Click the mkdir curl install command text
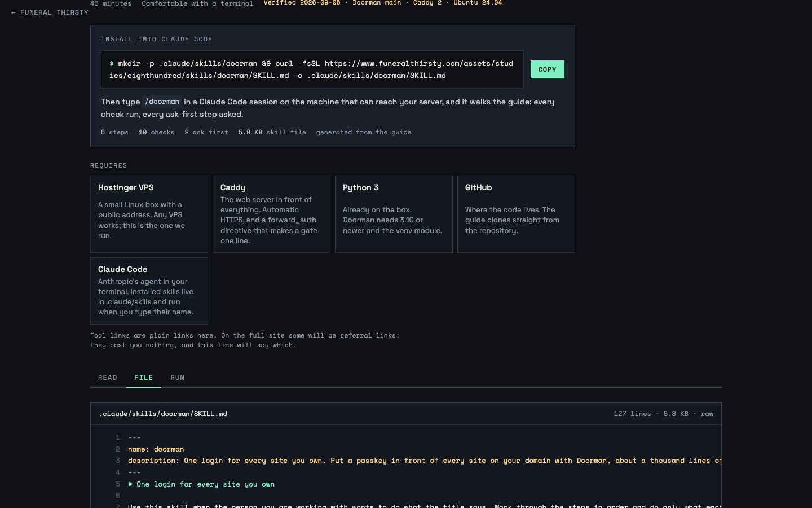 (312, 69)
